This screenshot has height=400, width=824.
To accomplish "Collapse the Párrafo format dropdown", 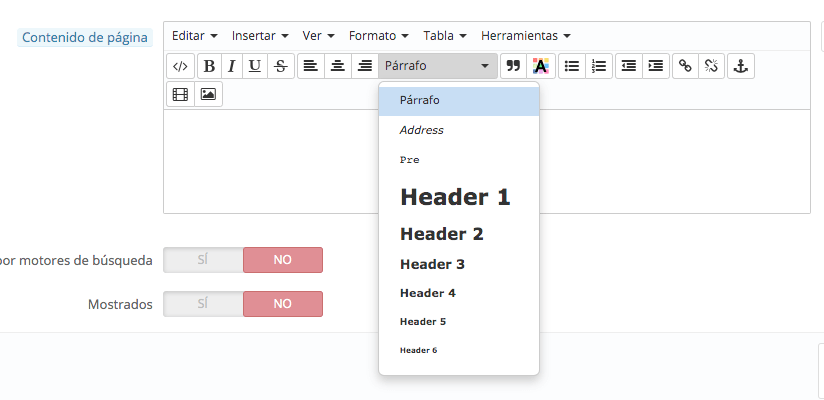I will point(438,66).
